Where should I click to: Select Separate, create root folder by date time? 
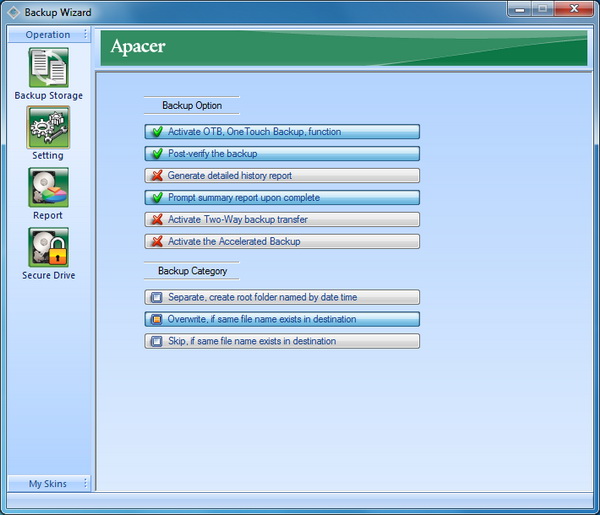[282, 297]
